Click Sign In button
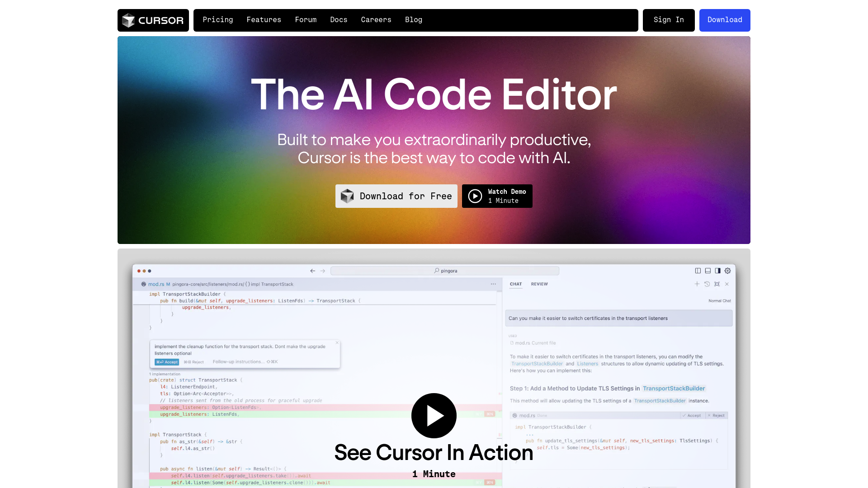 tap(669, 20)
